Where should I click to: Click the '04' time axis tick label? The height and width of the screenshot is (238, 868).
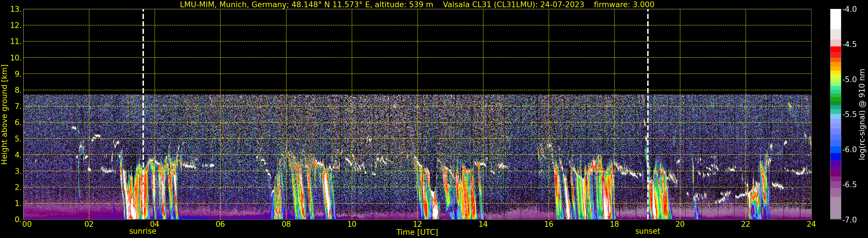click(155, 224)
